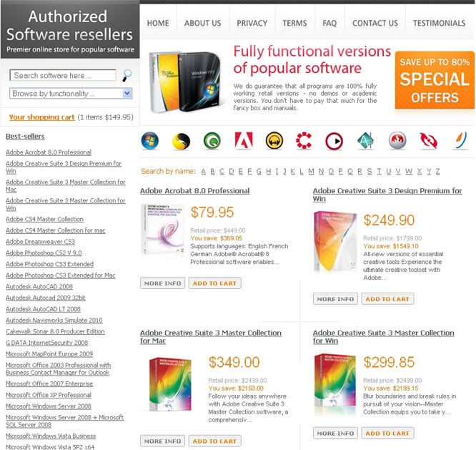Open the Windows Vista logo icon

pyautogui.click(x=150, y=141)
